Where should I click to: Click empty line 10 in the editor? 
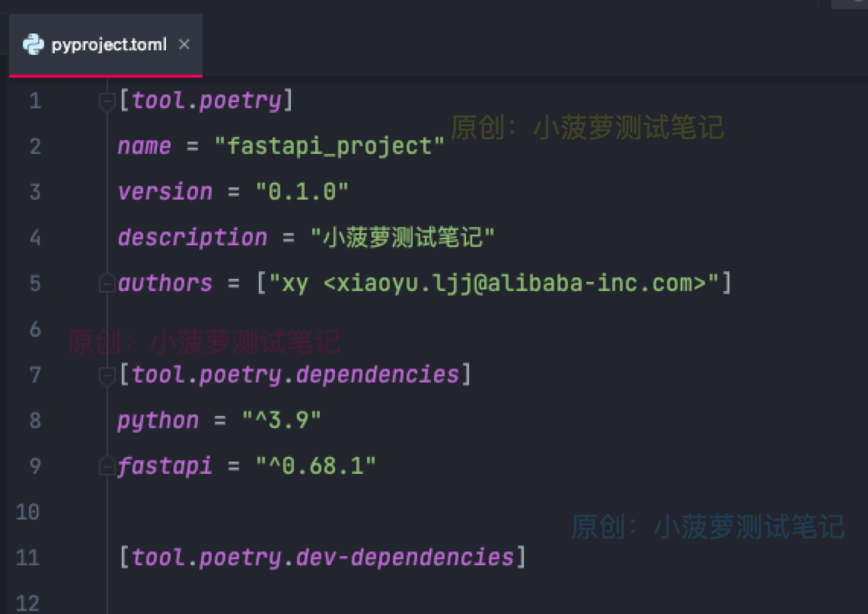(228, 511)
